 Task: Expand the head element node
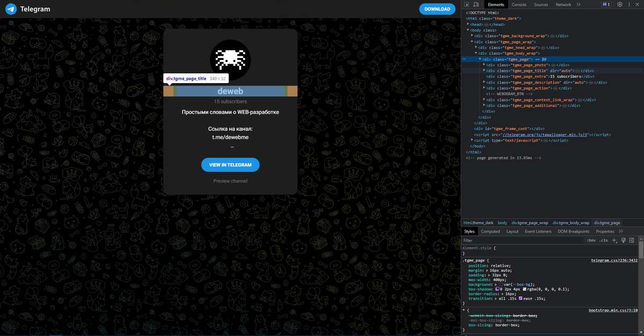click(x=468, y=24)
